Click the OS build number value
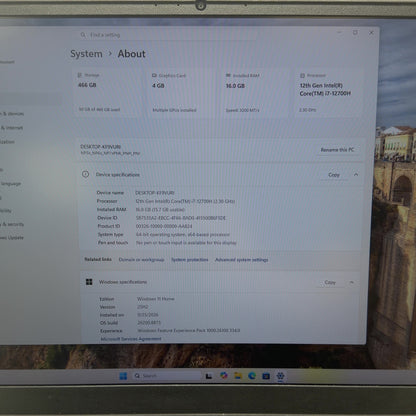 (149, 323)
